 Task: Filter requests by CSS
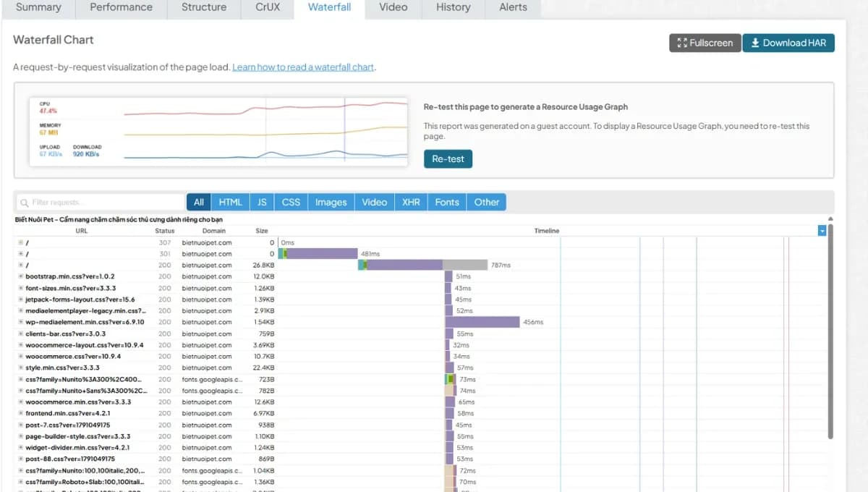(291, 203)
